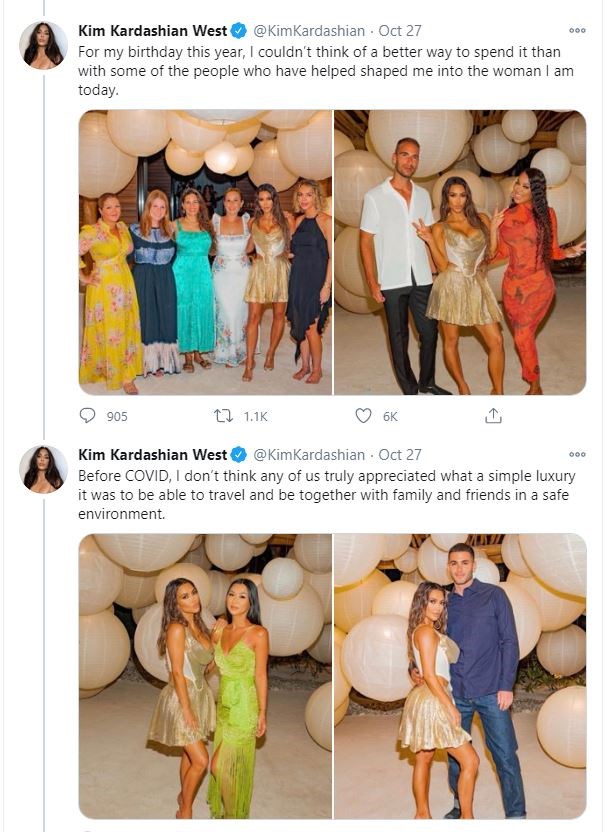Open the share icon on the first tweet

(493, 416)
